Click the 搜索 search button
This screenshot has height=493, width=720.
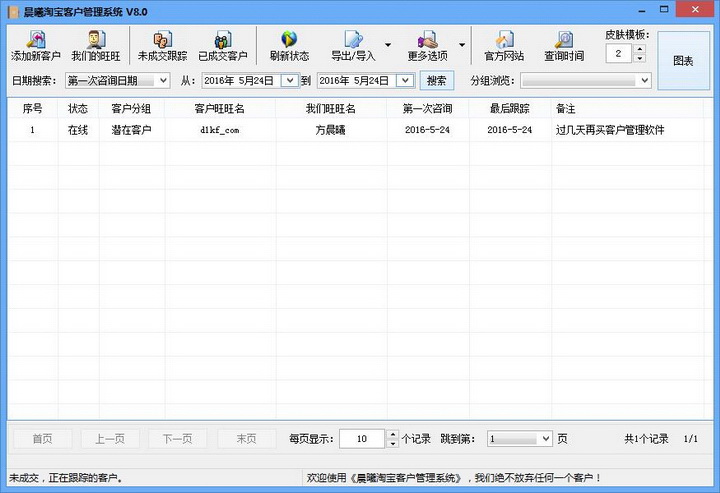tap(437, 81)
